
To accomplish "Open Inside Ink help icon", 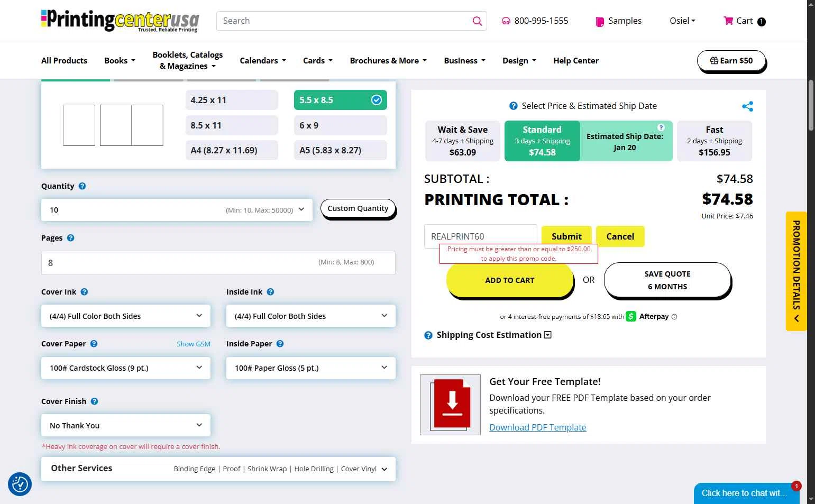I will [x=270, y=292].
